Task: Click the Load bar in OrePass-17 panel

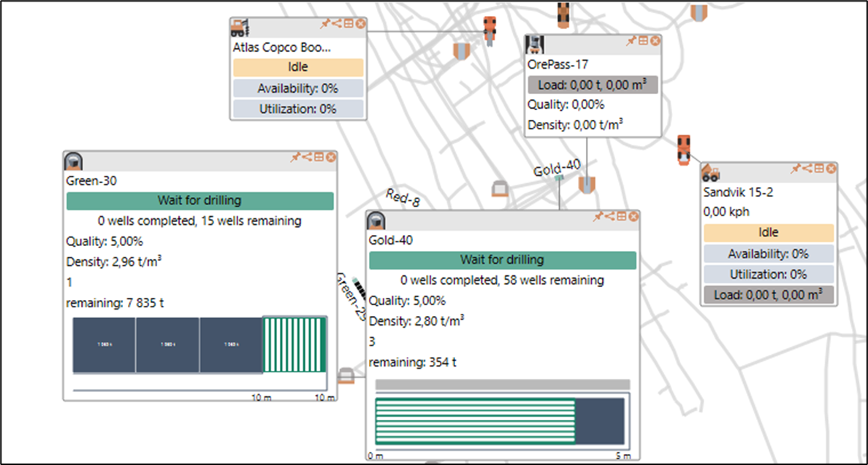Action: click(x=593, y=85)
